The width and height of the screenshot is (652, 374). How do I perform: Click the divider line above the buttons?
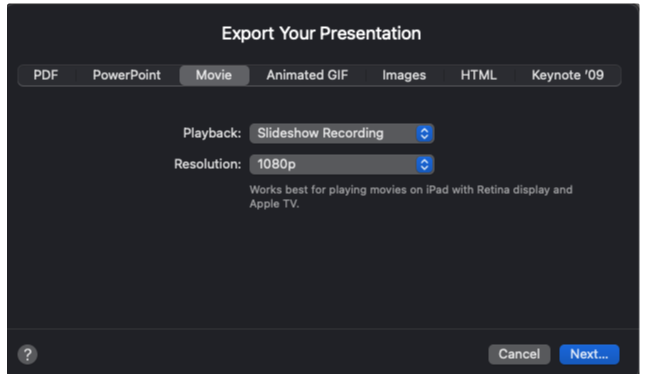(x=323, y=329)
